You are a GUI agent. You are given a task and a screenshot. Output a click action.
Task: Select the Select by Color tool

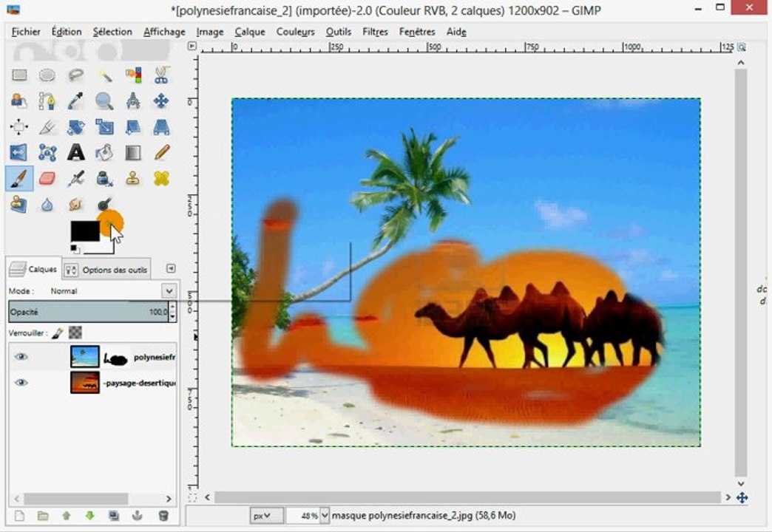133,75
